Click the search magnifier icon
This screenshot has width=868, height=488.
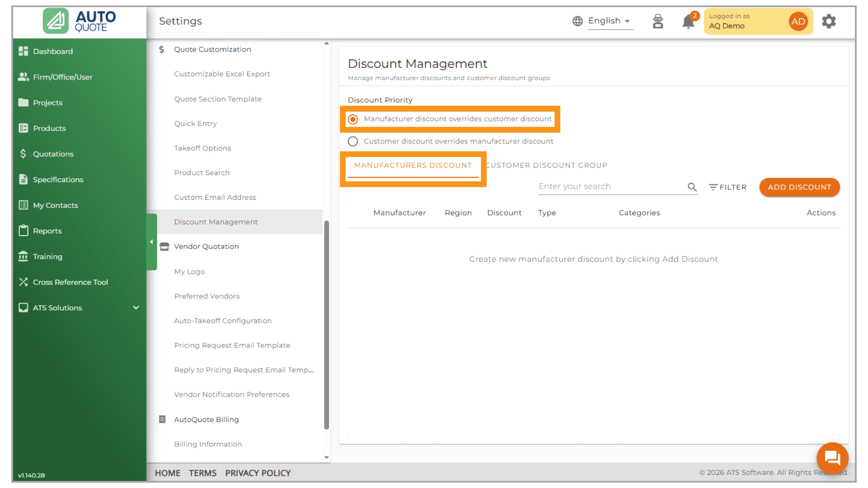[x=692, y=187]
